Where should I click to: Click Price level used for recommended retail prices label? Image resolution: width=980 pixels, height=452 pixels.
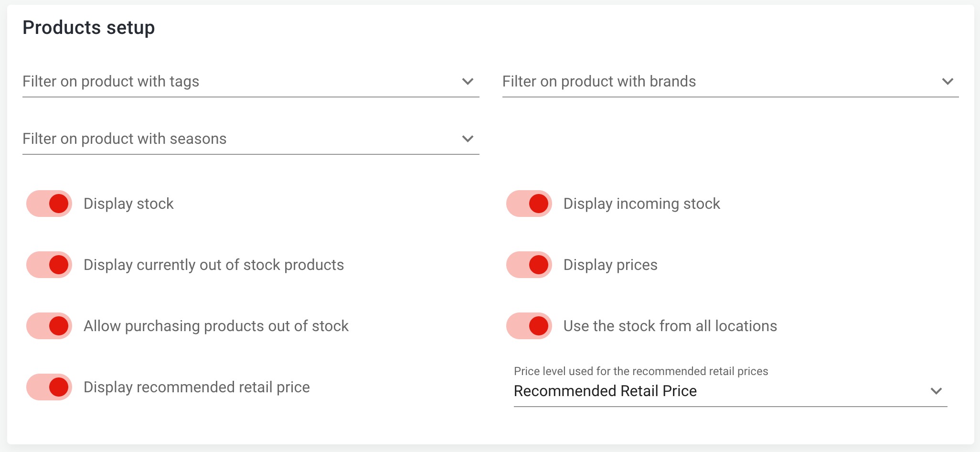point(640,371)
